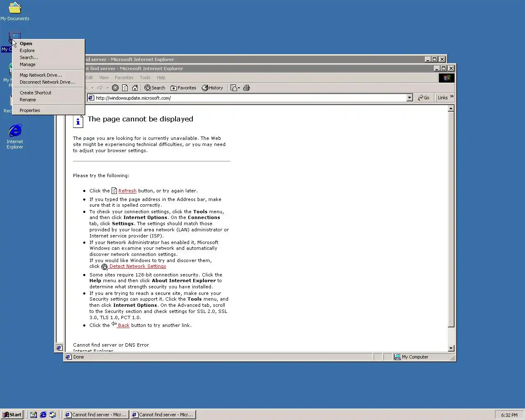Click the Stop button in IE toolbar
525x420 pixels.
click(x=115, y=88)
